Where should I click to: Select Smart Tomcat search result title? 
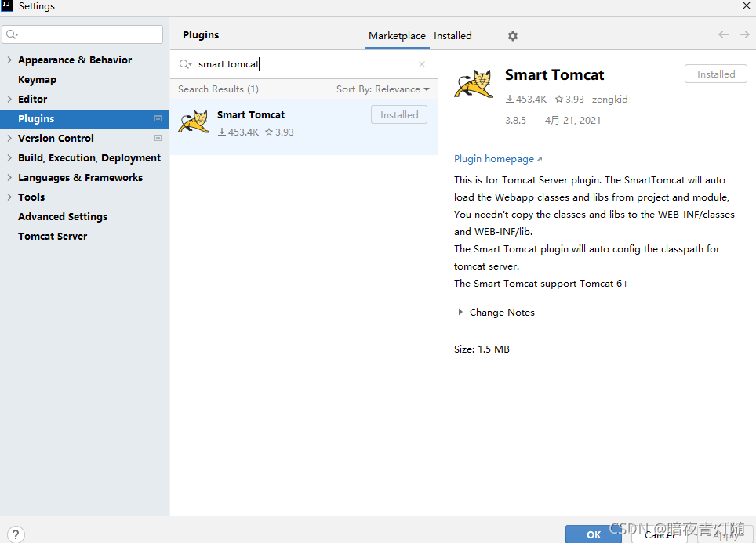(251, 114)
